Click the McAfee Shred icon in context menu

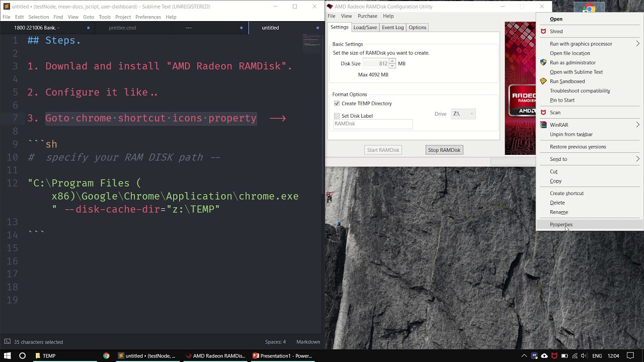543,31
